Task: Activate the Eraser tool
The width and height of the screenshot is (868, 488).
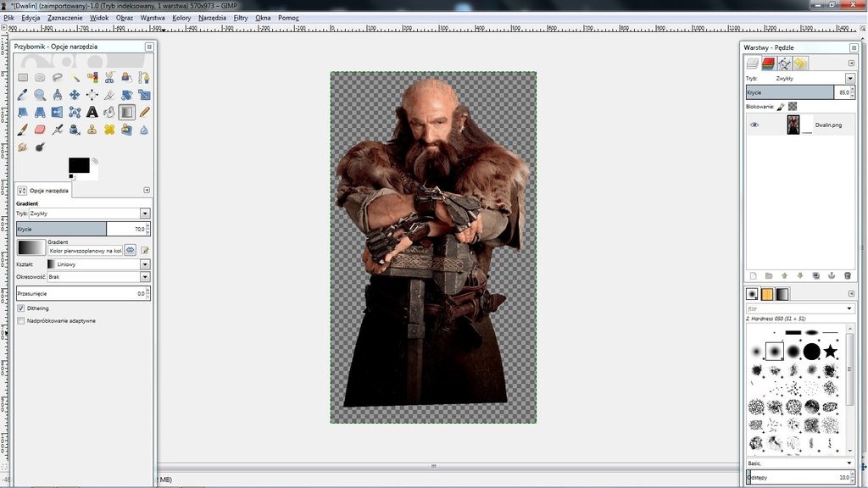Action: 40,130
